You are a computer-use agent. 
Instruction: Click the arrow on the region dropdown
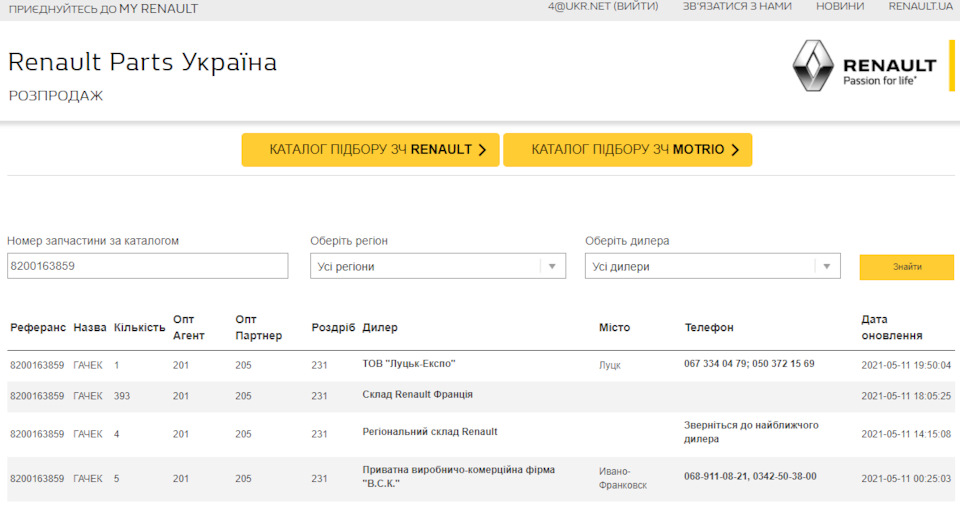(x=552, y=266)
